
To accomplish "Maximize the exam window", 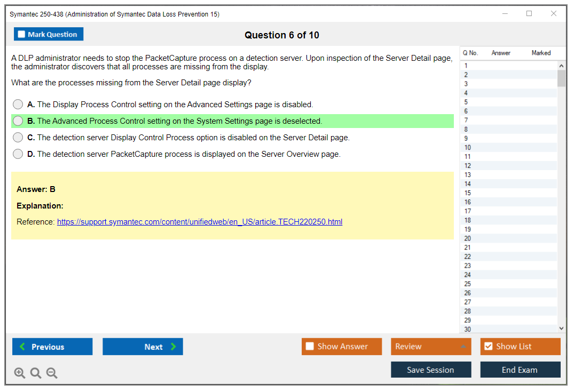I will click(x=529, y=14).
